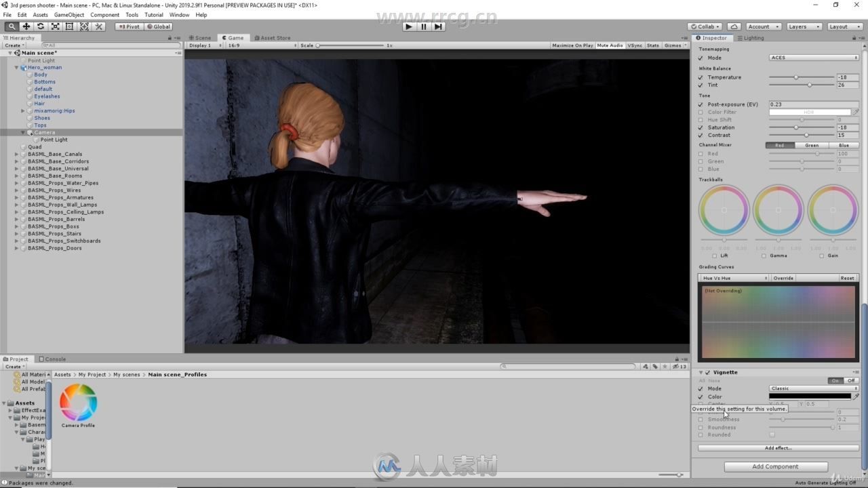Open the Hierarchy panel options menu

click(x=179, y=38)
